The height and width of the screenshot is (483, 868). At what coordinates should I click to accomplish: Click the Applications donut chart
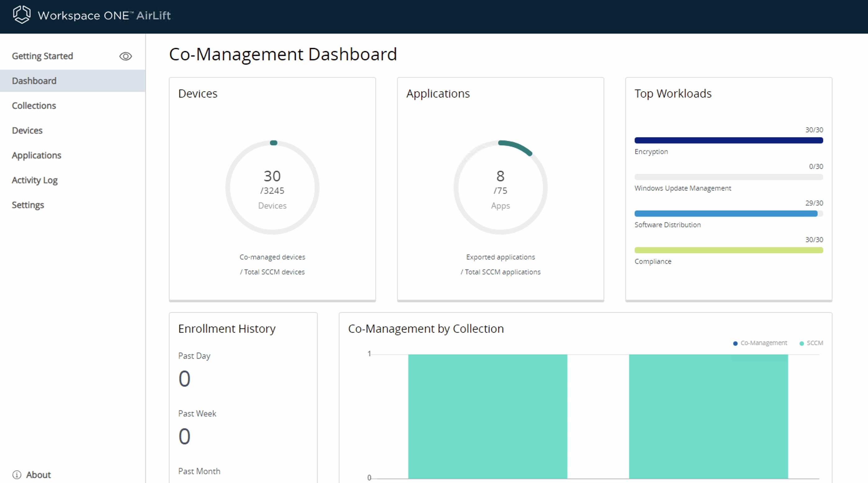coord(500,187)
